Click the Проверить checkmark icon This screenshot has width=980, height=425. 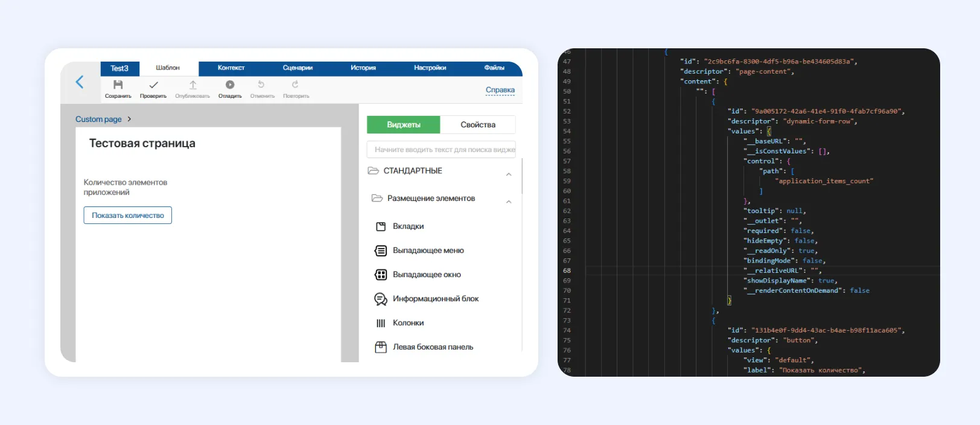coord(153,85)
